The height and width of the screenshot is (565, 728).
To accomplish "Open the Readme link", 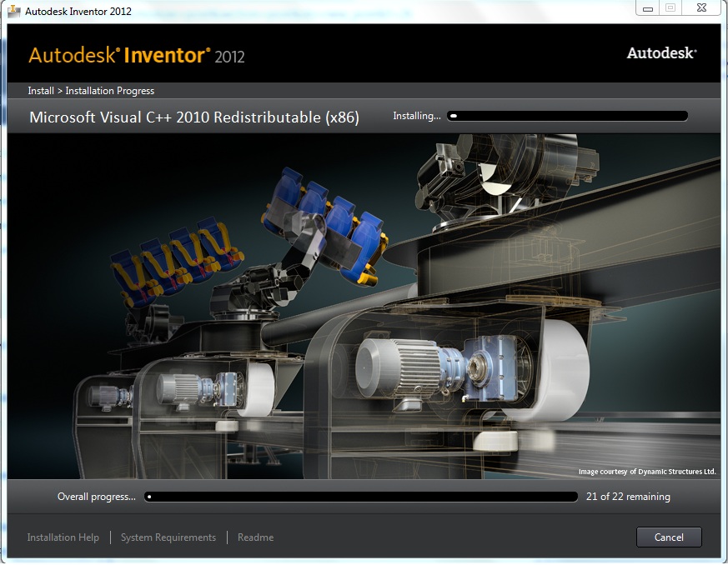I will click(x=255, y=537).
